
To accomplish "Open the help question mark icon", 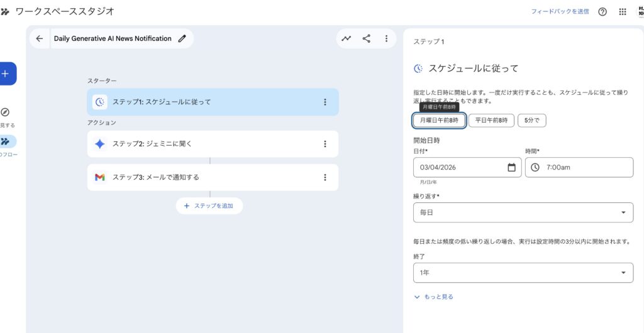I will (x=602, y=11).
